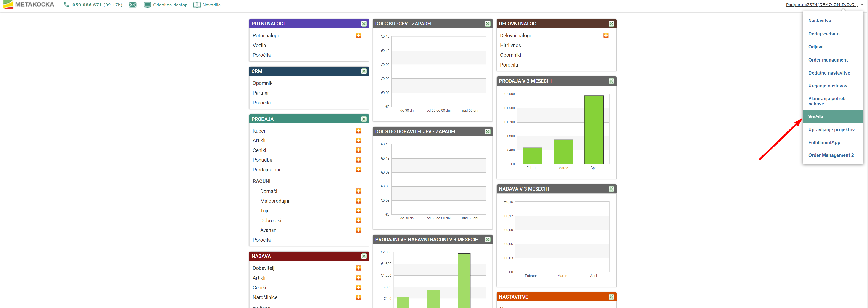Close the CRM widget panel
Screen dimensions: 868x308
(x=364, y=71)
